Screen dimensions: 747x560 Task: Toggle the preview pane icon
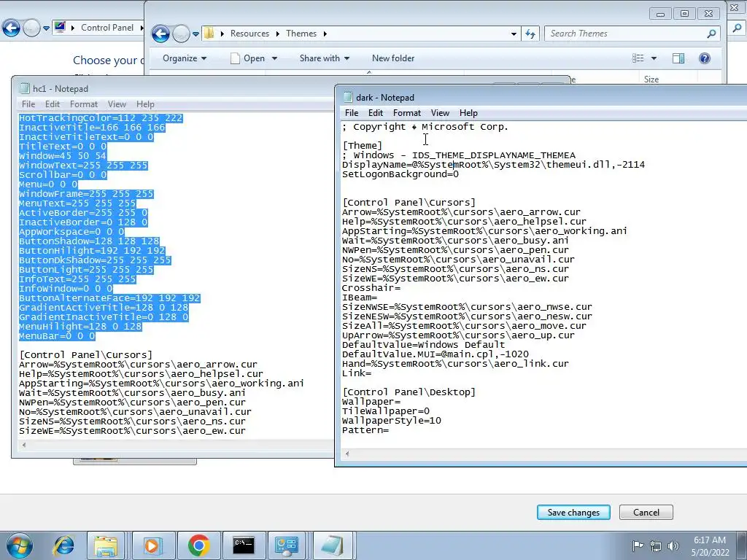coord(678,58)
